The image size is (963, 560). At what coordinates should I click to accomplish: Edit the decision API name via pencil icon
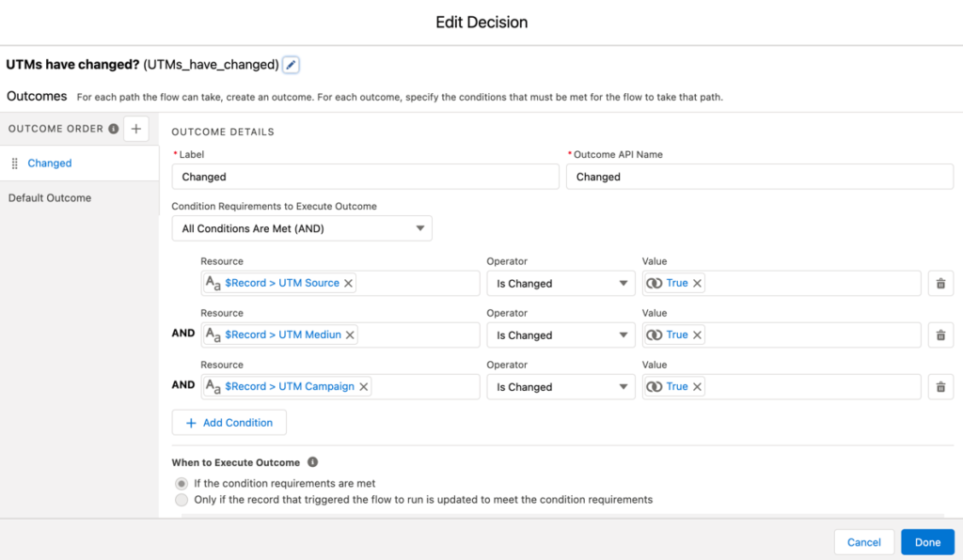pos(290,64)
